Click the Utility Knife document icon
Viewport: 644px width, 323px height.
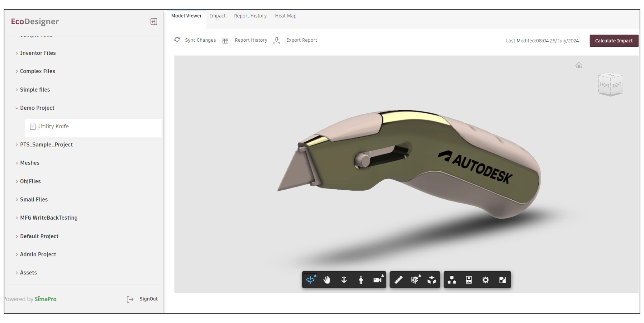pyautogui.click(x=33, y=127)
